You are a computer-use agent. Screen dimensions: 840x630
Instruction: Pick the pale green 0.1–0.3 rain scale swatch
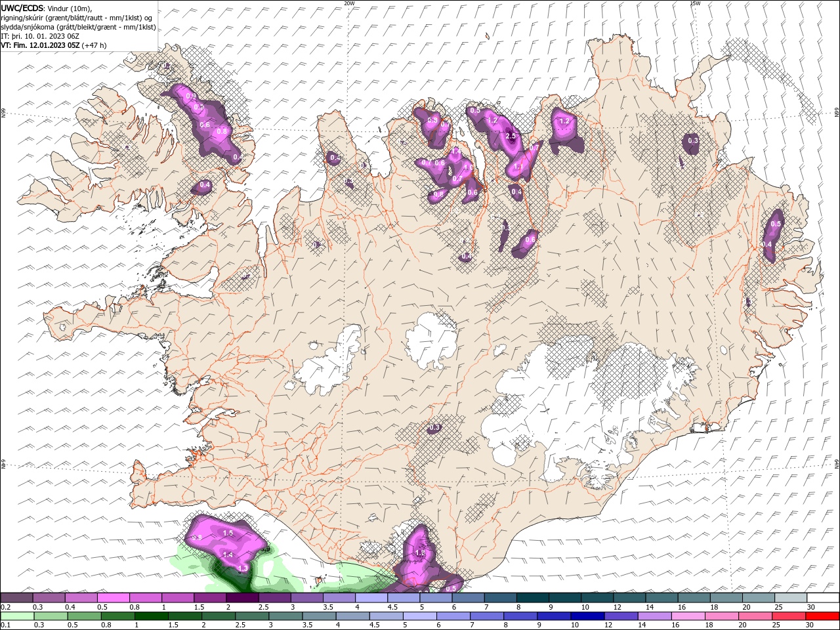click(17, 616)
